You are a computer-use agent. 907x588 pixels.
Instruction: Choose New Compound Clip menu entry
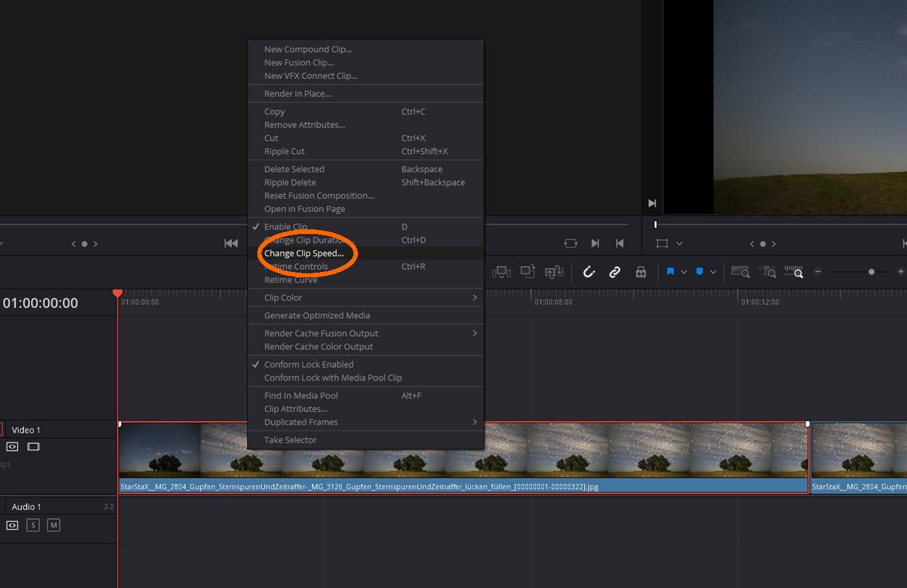[307, 49]
